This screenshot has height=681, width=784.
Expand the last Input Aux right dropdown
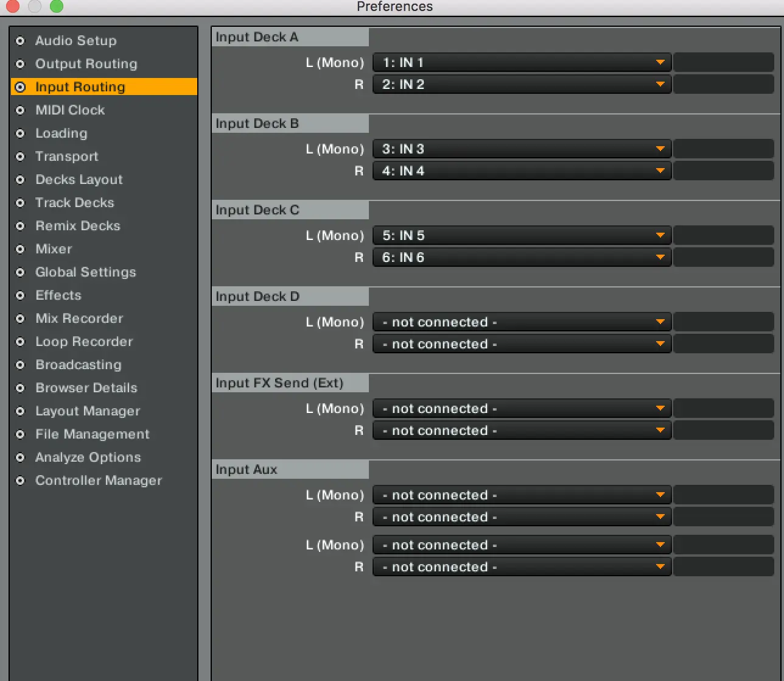[x=522, y=567]
